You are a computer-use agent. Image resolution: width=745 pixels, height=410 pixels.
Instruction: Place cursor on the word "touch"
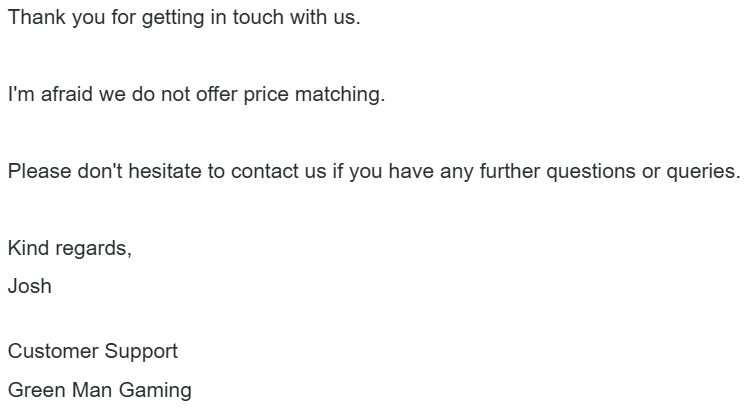coord(260,19)
